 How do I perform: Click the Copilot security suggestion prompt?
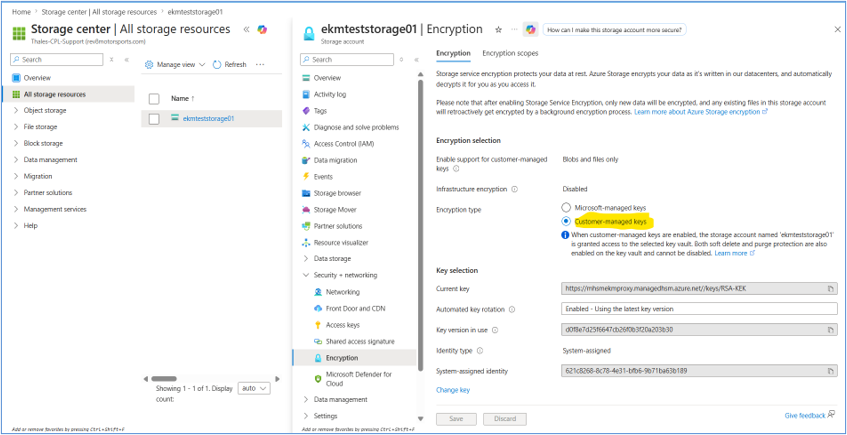[x=614, y=30]
